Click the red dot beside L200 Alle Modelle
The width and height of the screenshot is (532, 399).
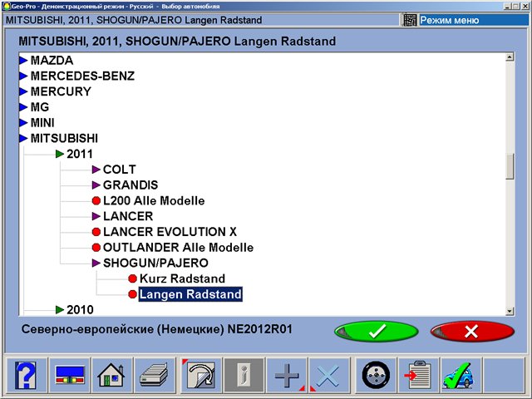pyautogui.click(x=96, y=201)
